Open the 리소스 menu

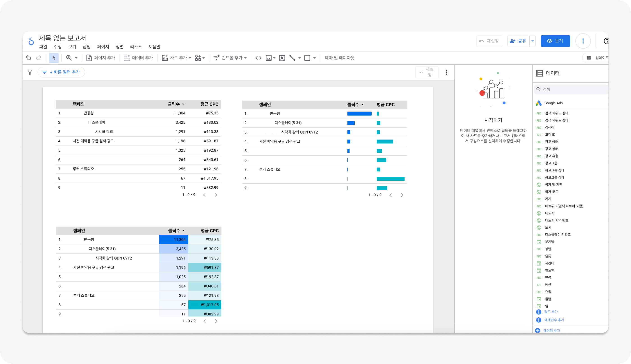click(x=136, y=47)
